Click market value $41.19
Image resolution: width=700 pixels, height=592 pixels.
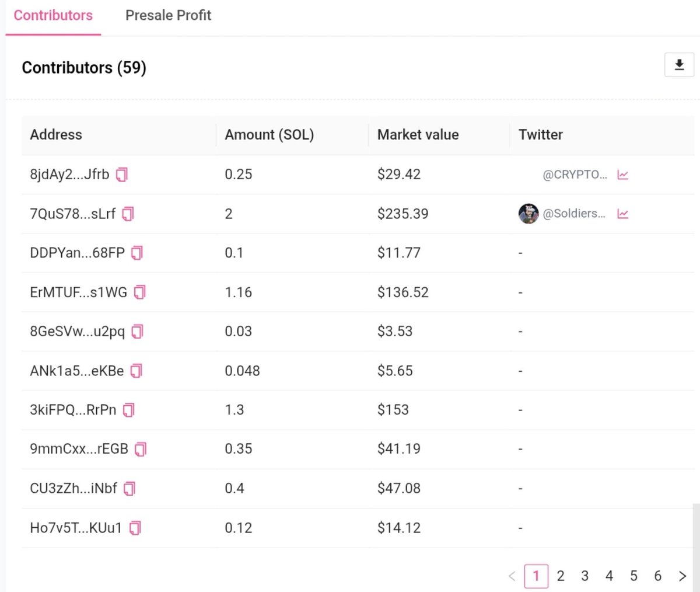pos(399,449)
